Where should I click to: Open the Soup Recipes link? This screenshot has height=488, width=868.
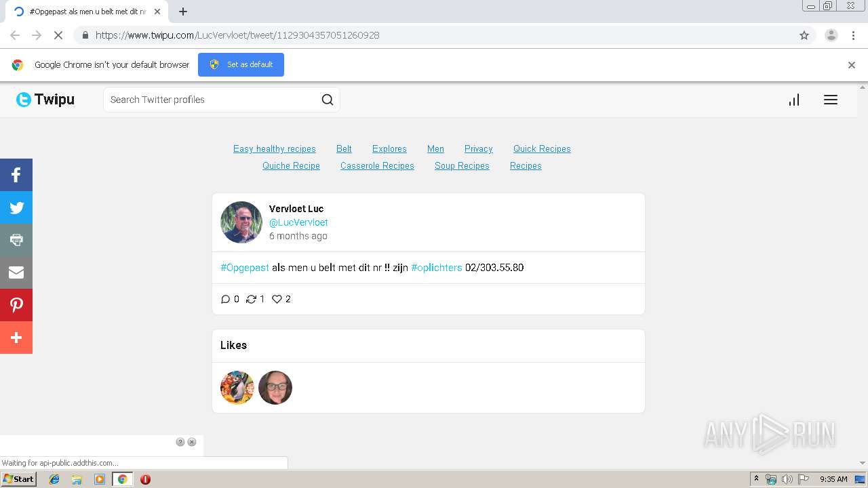point(462,166)
